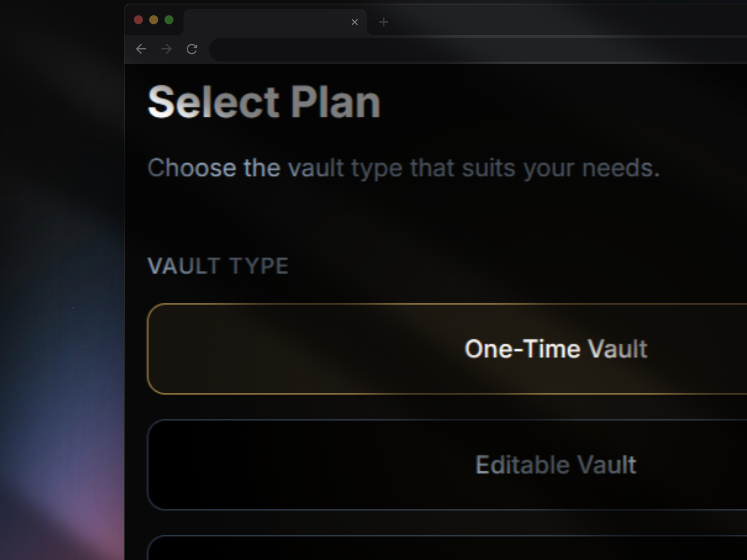Screen dimensions: 747x560
Task: Open a new browser tab with the plus
Action: click(x=384, y=22)
